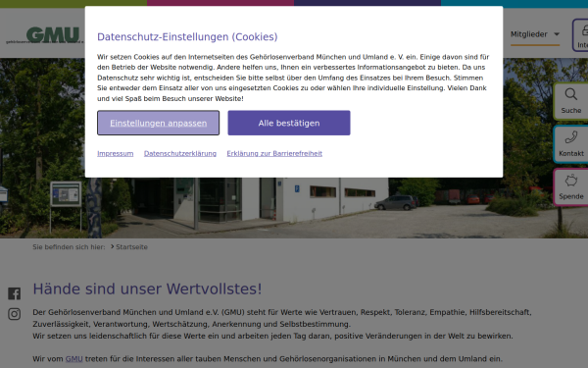Click the GMU abbreviation link in the paragraph
Image resolution: width=588 pixels, height=368 pixels.
(73, 359)
